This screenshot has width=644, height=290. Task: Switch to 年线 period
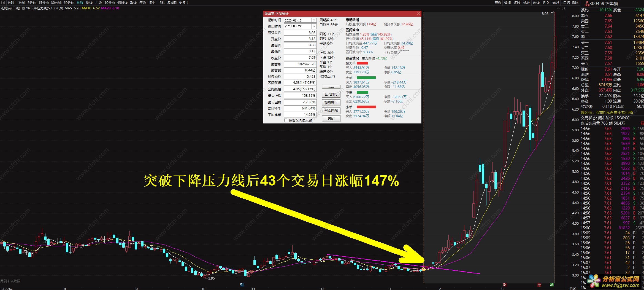143,2
